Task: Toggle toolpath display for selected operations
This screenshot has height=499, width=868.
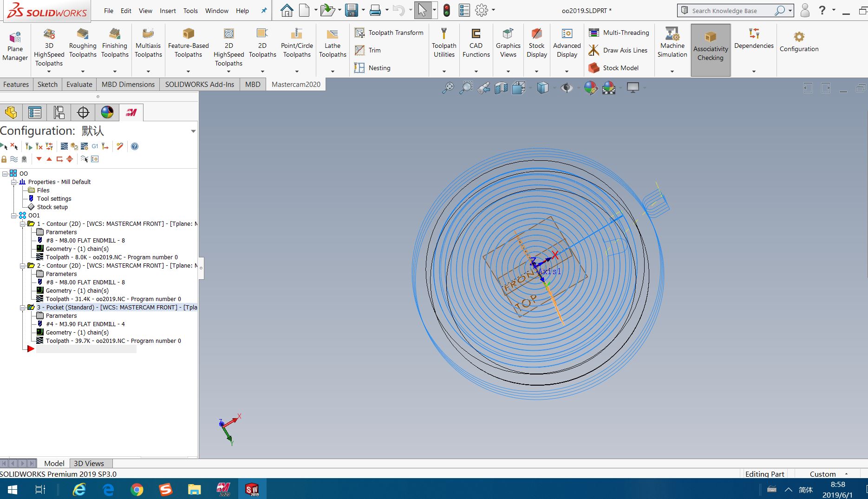Action: (x=14, y=159)
